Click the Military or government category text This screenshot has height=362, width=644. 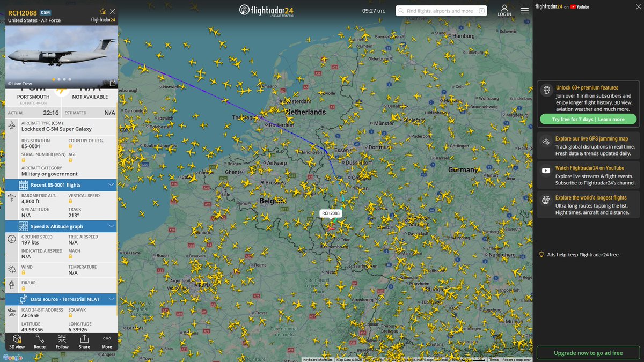pos(49,174)
